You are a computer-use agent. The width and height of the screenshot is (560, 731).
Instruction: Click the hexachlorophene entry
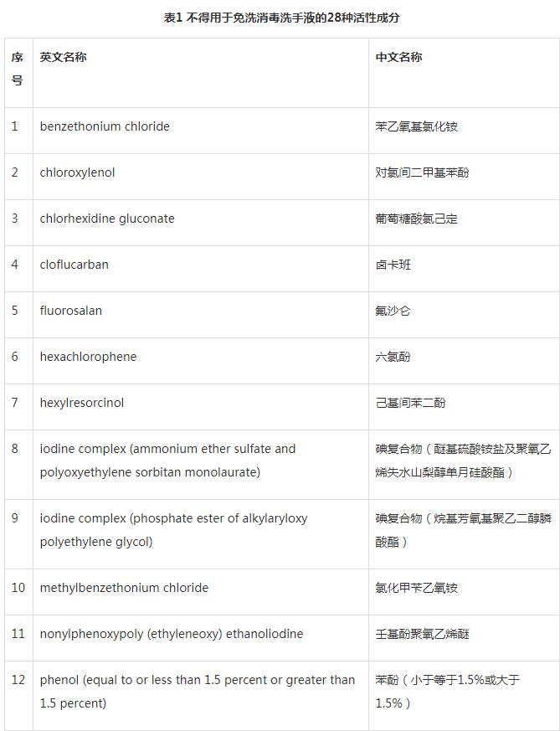coord(88,357)
